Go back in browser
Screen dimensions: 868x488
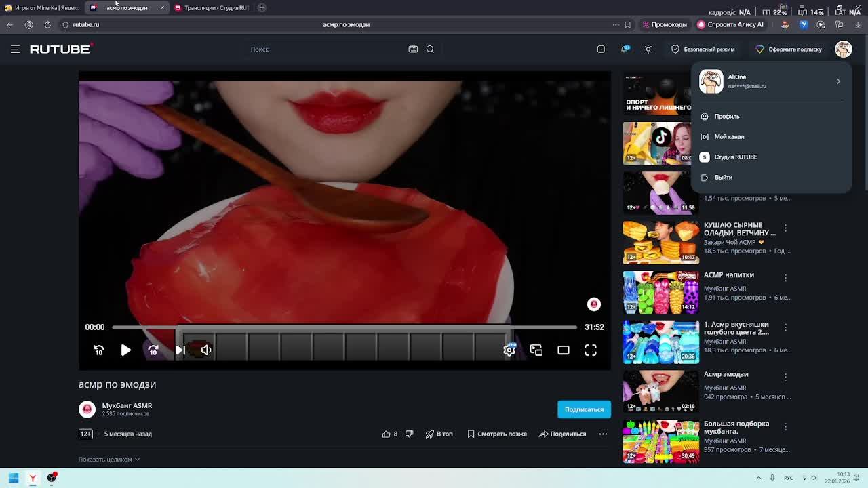9,24
